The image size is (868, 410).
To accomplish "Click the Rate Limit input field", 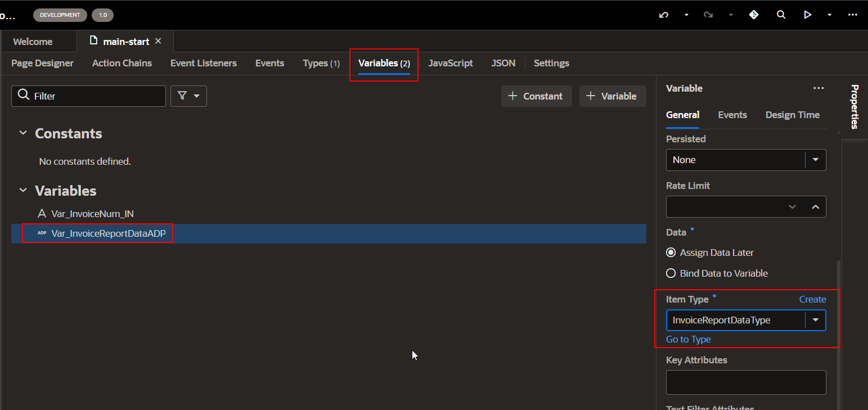I will tap(726, 207).
